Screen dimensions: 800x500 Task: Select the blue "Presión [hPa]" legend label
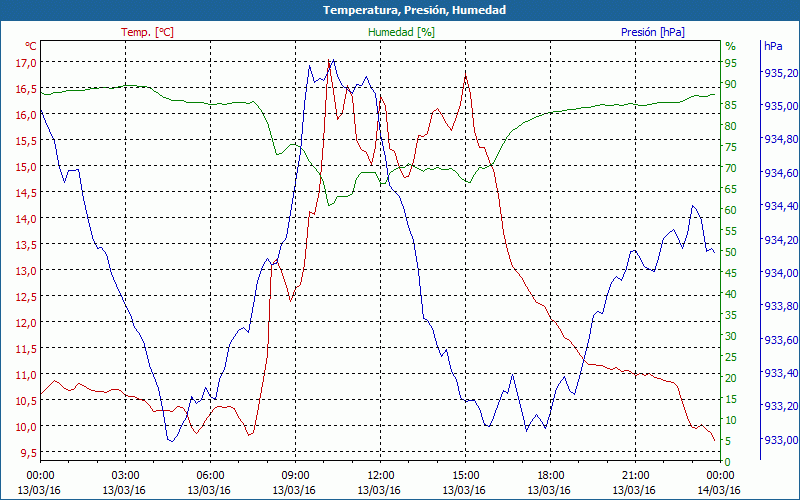[x=653, y=32]
